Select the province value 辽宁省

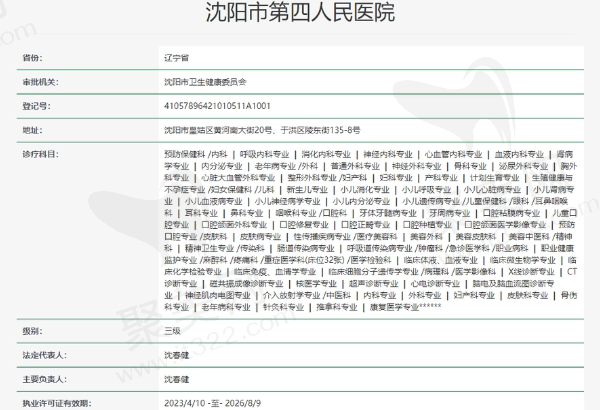click(176, 58)
